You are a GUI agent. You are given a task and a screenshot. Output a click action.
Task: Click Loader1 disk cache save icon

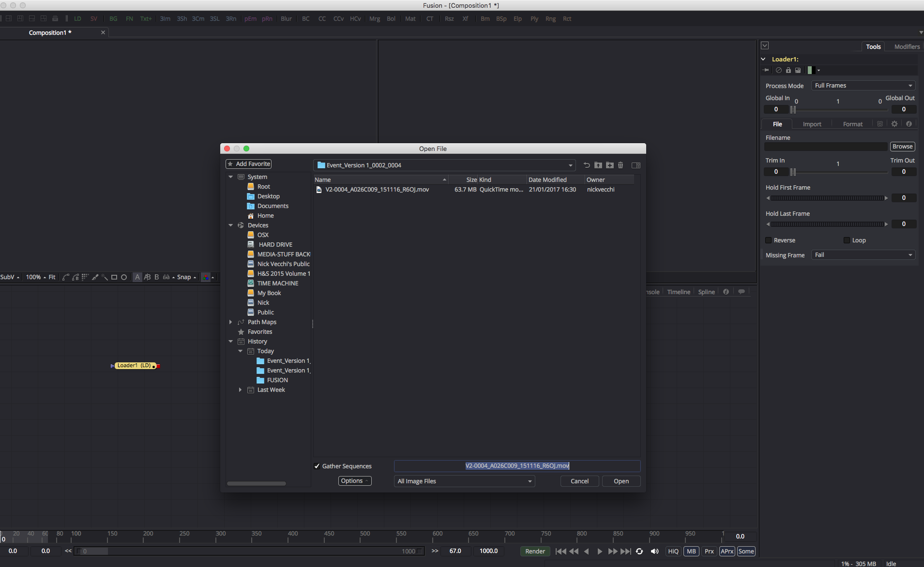798,70
